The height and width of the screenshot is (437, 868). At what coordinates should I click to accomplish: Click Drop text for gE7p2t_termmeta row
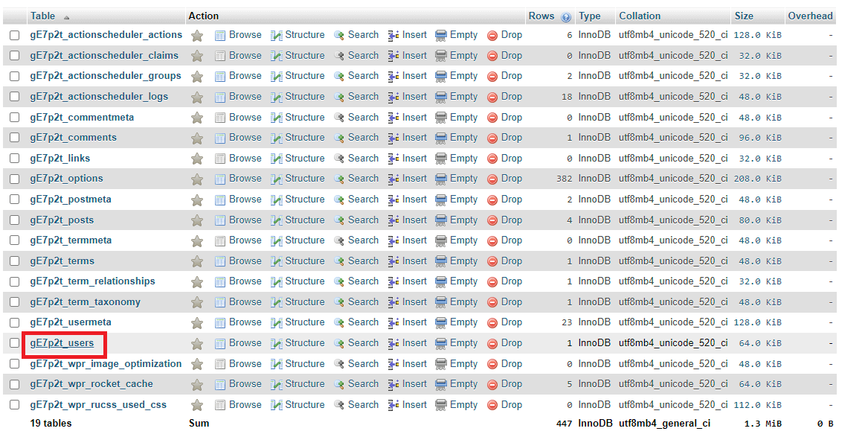pyautogui.click(x=511, y=240)
